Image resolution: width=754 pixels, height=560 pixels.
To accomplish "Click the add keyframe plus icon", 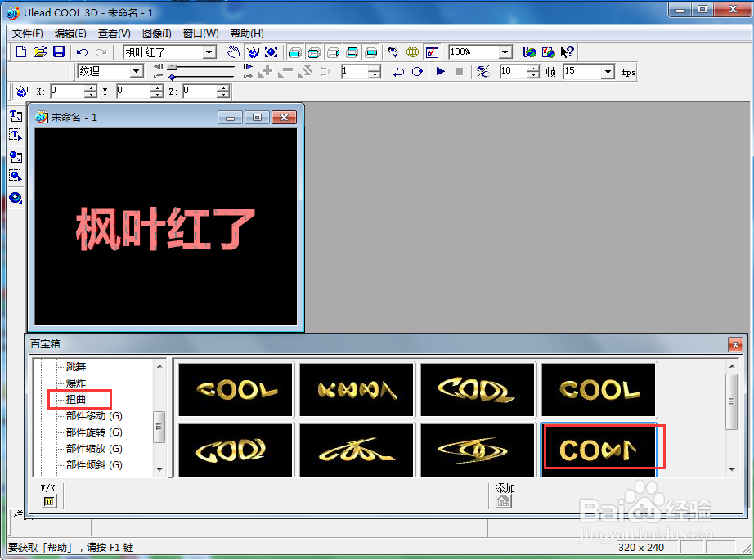I will pos(266,72).
